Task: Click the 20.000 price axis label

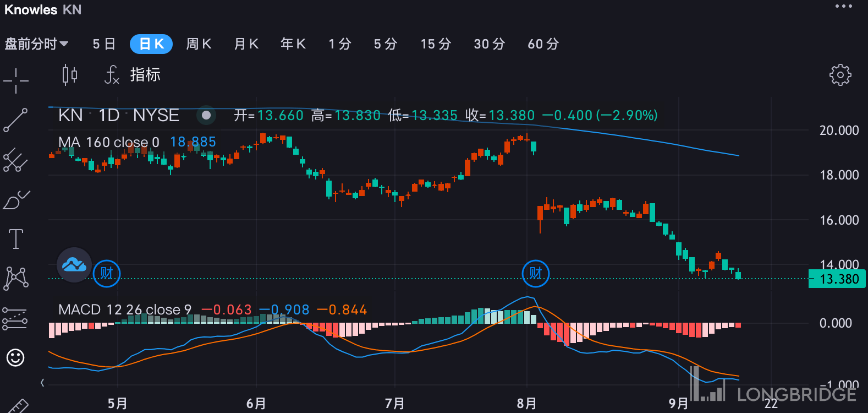Action: (839, 131)
